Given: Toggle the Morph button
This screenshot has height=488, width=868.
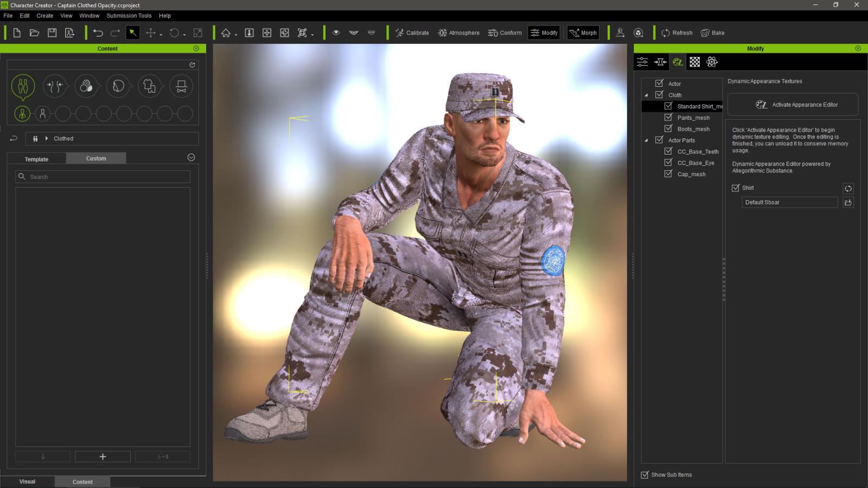Looking at the screenshot, I should click(x=583, y=33).
